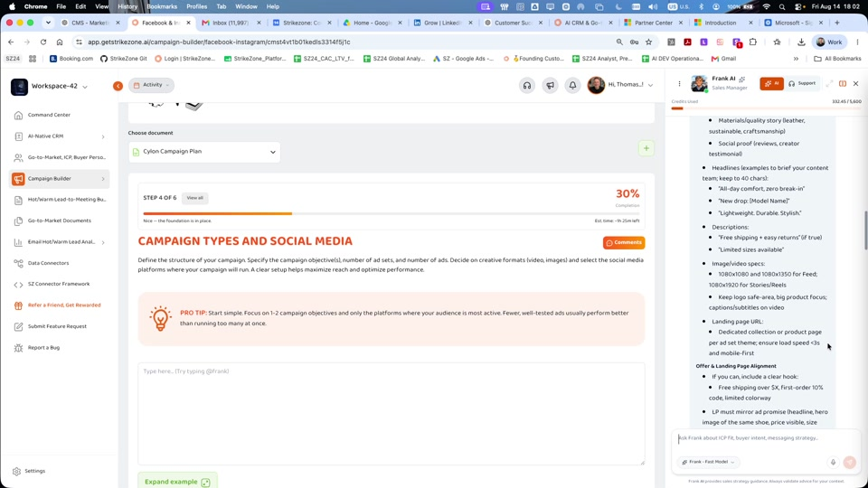868x488 pixels.
Task: Open Workspace-42 workspace switcher
Action: tap(50, 87)
